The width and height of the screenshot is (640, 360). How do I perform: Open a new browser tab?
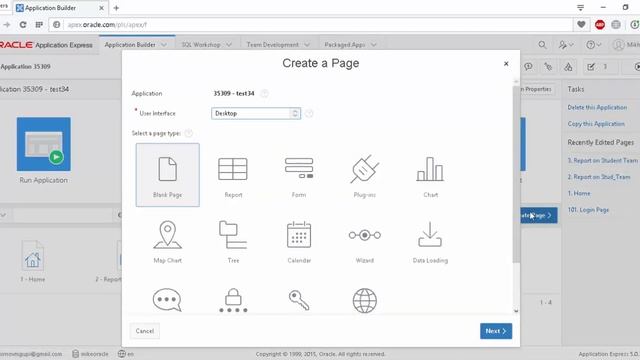click(116, 8)
